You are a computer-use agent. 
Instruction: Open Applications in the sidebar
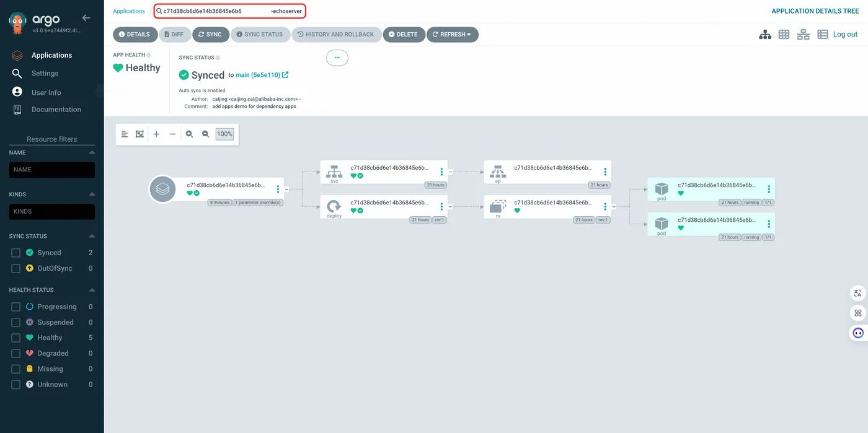click(51, 55)
